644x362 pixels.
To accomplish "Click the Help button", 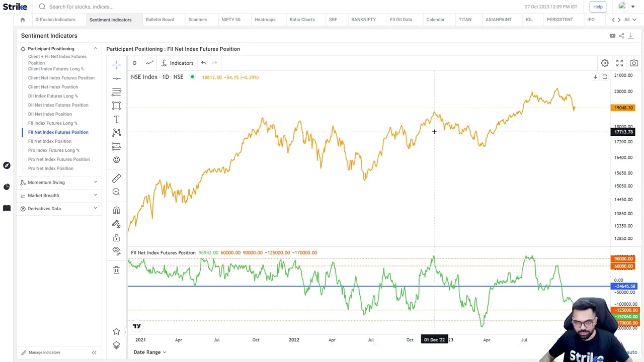I will pos(598,7).
